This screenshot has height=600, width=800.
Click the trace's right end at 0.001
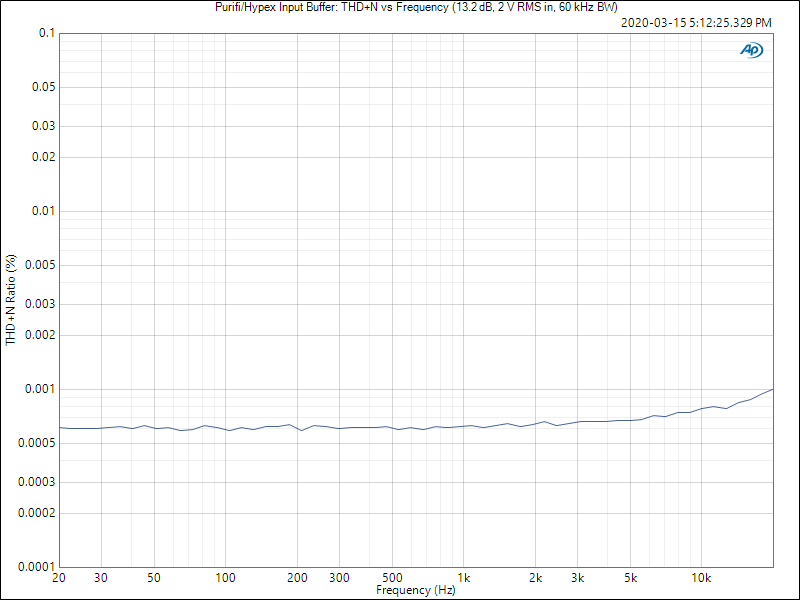772,389
